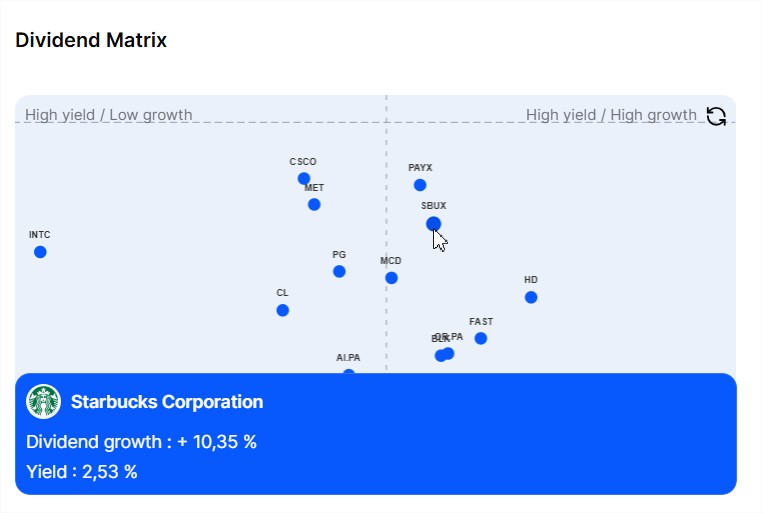762x513 pixels.
Task: Click the MCD dot near the center line
Action: [391, 278]
